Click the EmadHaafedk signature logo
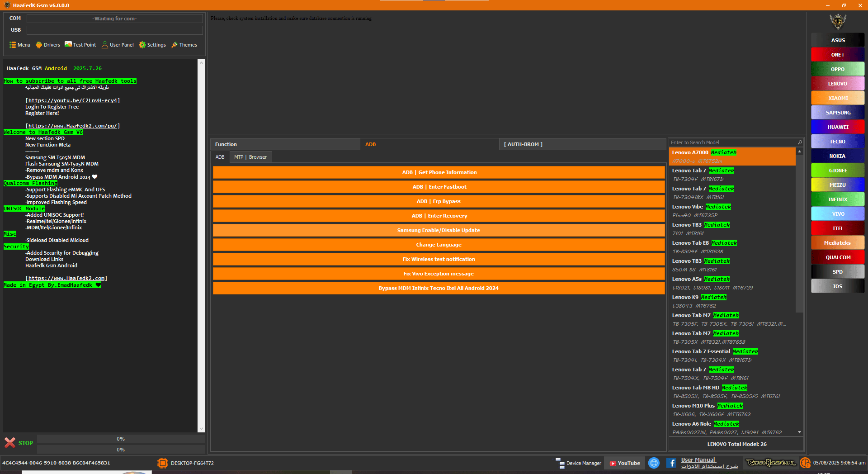The width and height of the screenshot is (868, 474). click(x=771, y=463)
